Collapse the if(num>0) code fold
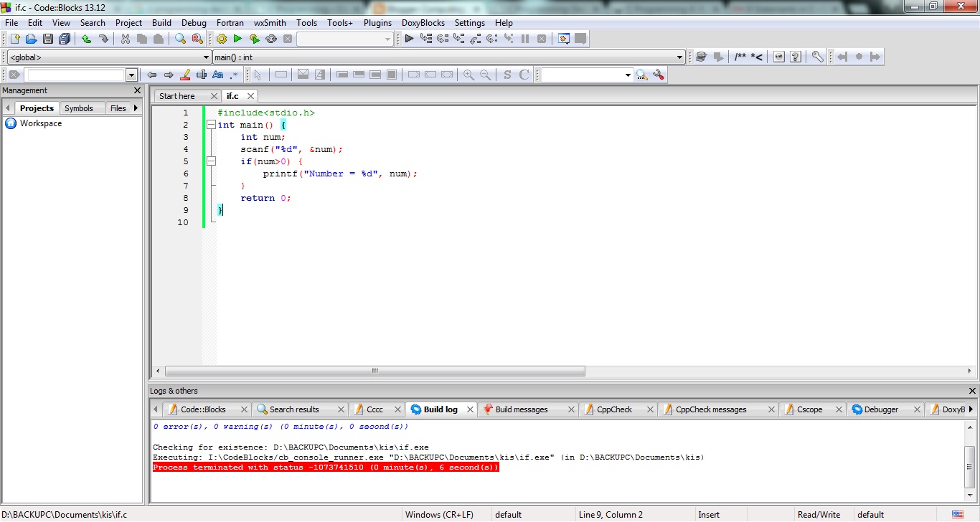This screenshot has width=980, height=522. click(x=211, y=161)
